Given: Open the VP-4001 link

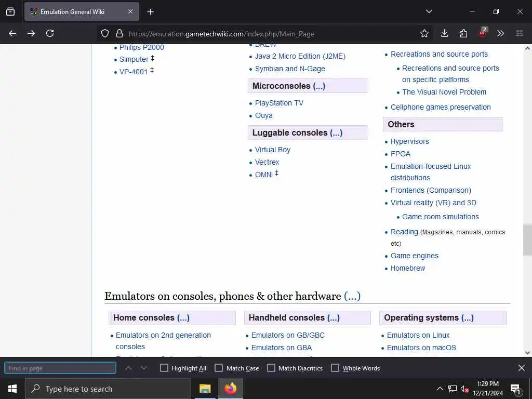Looking at the screenshot, I should tap(134, 72).
